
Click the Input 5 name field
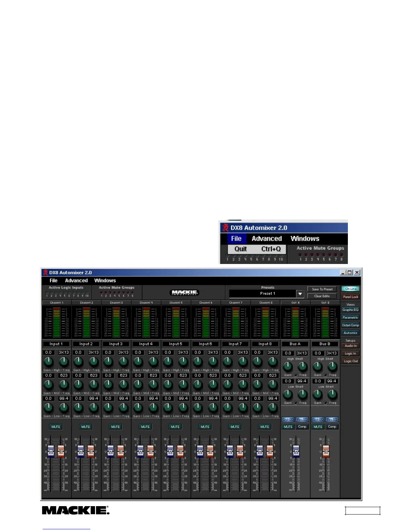pyautogui.click(x=176, y=344)
